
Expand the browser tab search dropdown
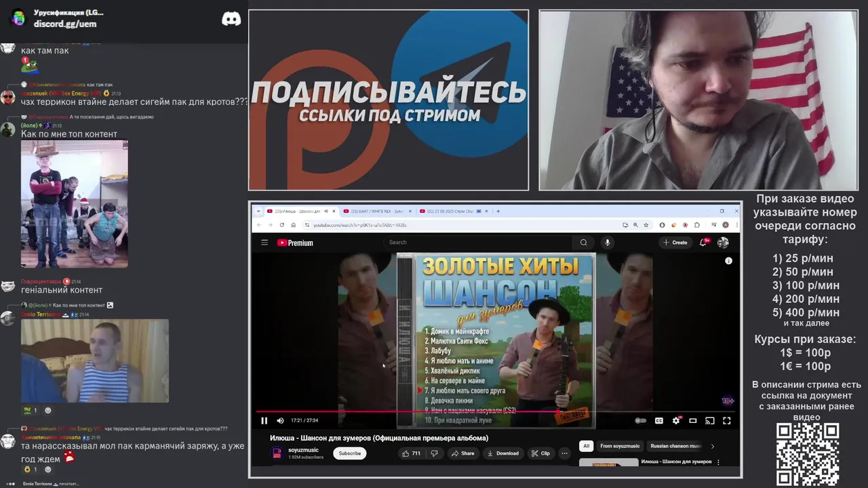257,211
